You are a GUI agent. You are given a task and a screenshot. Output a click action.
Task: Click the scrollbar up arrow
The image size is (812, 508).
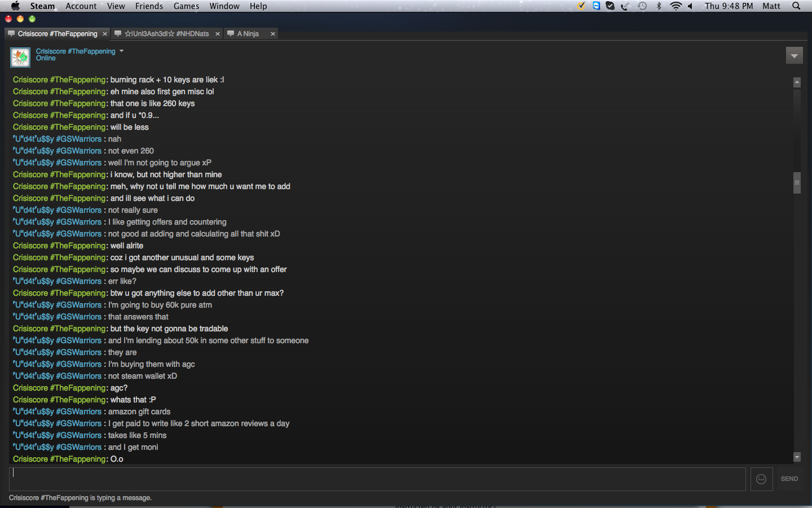[797, 82]
